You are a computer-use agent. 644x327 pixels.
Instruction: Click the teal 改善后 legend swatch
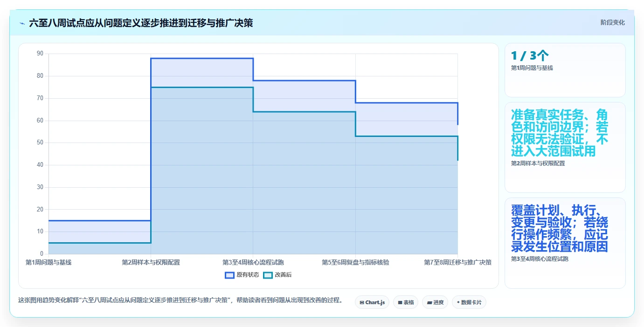pos(268,275)
